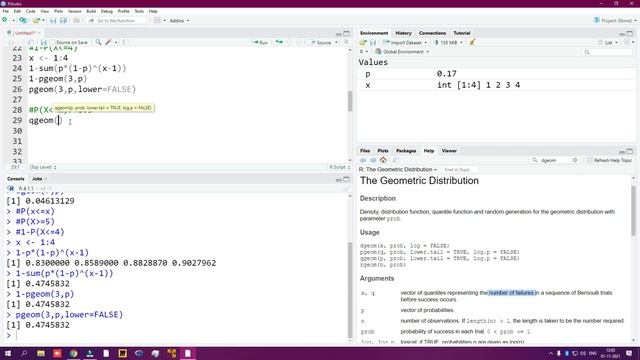Click the code tools wand icon
This screenshot has width=640, height=360.
coord(109,42)
